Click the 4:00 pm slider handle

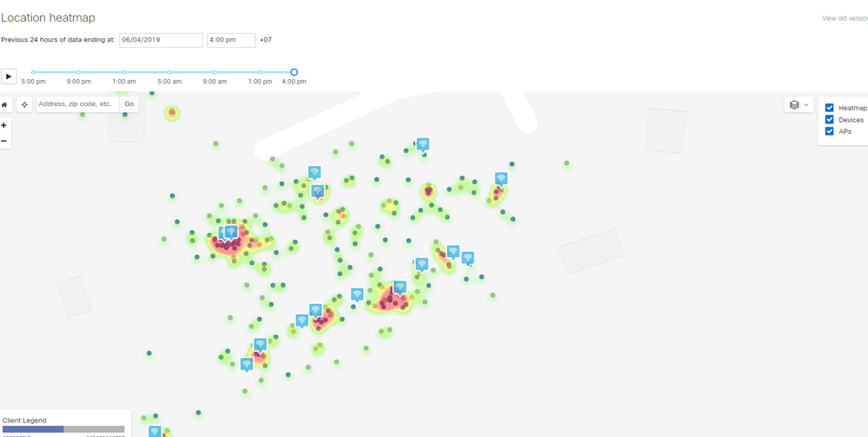(x=294, y=73)
